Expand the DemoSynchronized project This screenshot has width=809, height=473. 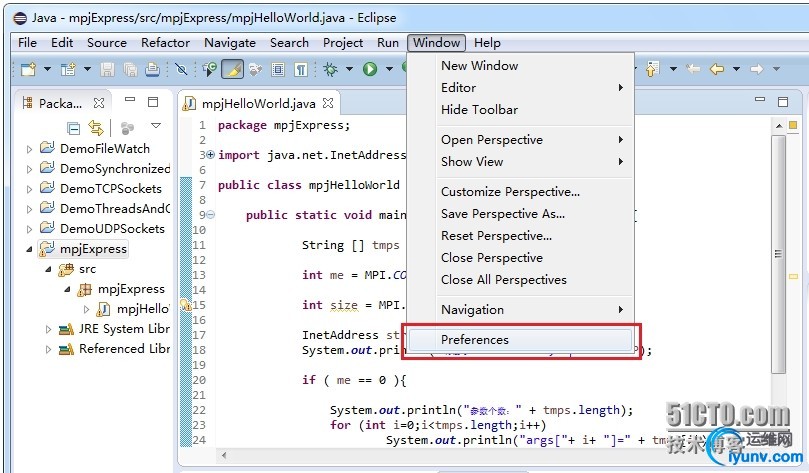pyautogui.click(x=29, y=169)
